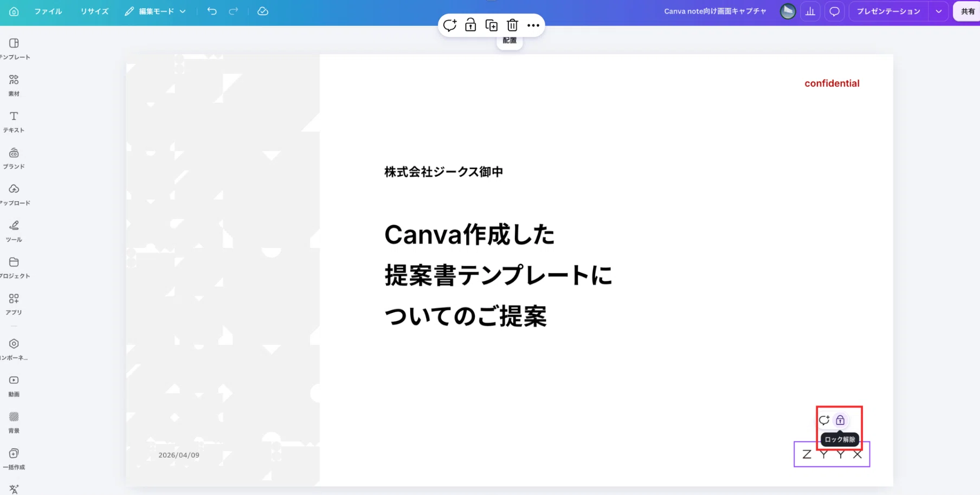Screen dimensions: 980x495
Task: Open the analytics chart icon
Action: coord(810,11)
